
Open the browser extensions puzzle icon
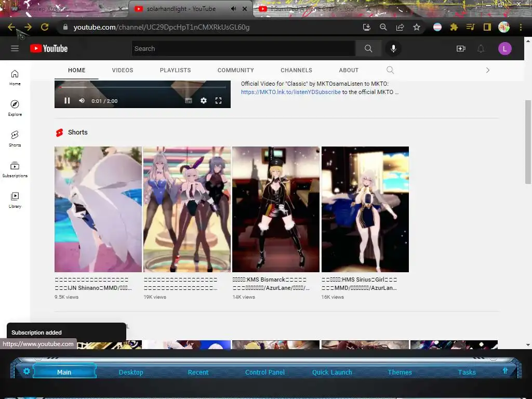coord(454,27)
